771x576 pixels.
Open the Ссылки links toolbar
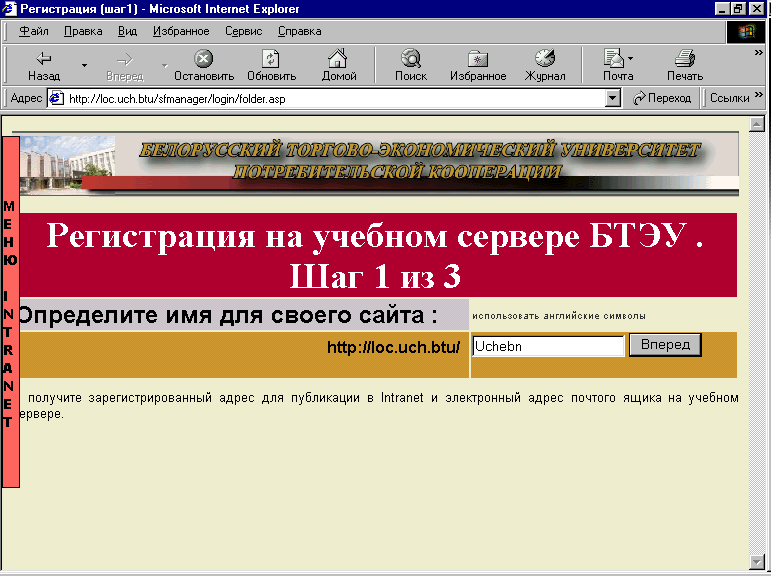pyautogui.click(x=729, y=98)
